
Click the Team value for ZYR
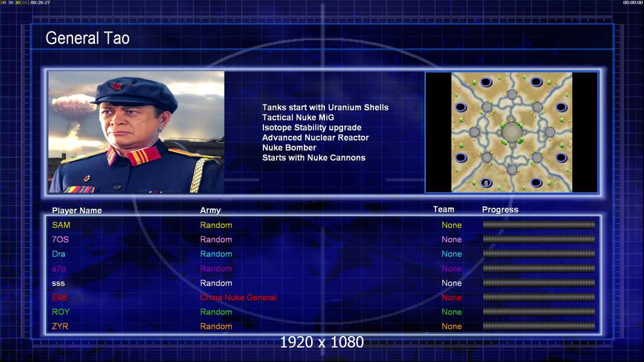click(x=451, y=326)
